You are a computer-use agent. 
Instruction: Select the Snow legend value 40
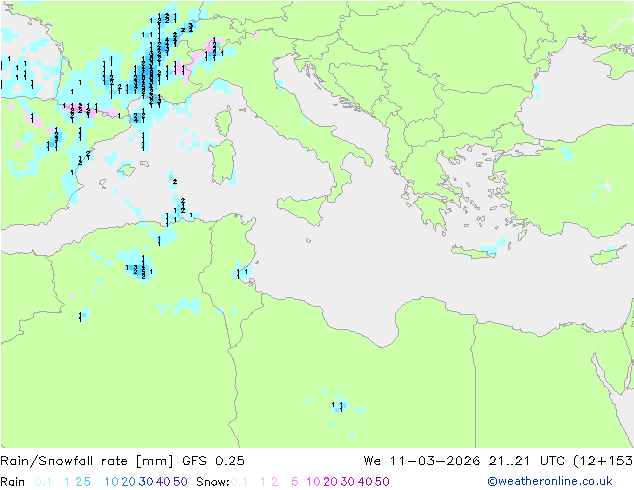(365, 482)
